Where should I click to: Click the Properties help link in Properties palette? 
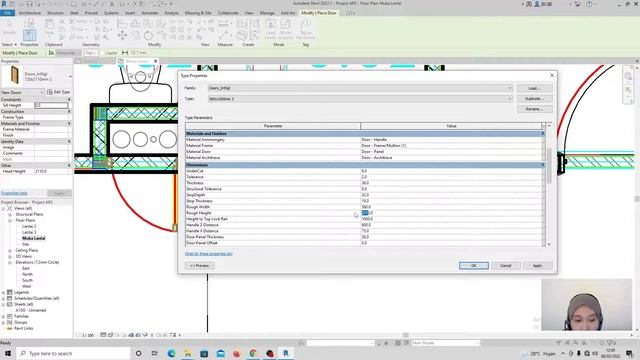click(x=14, y=193)
